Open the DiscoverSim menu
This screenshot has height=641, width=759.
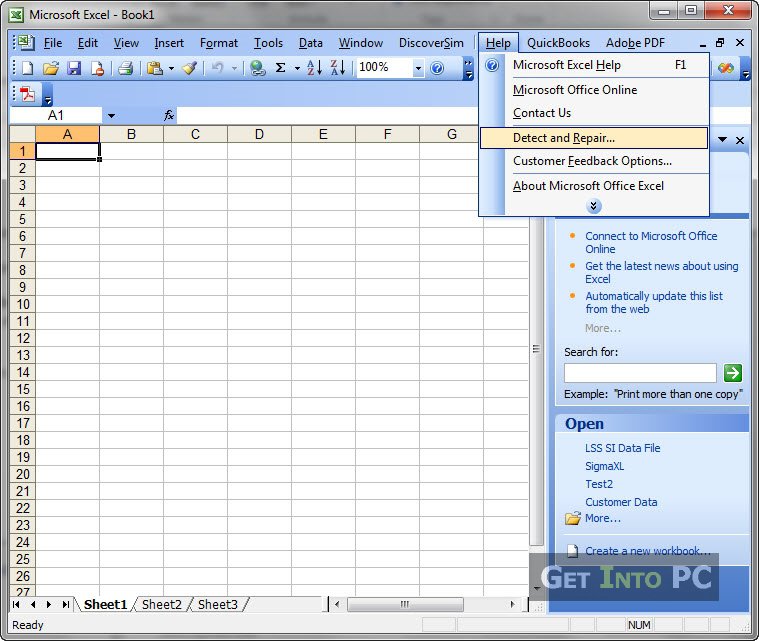[431, 43]
